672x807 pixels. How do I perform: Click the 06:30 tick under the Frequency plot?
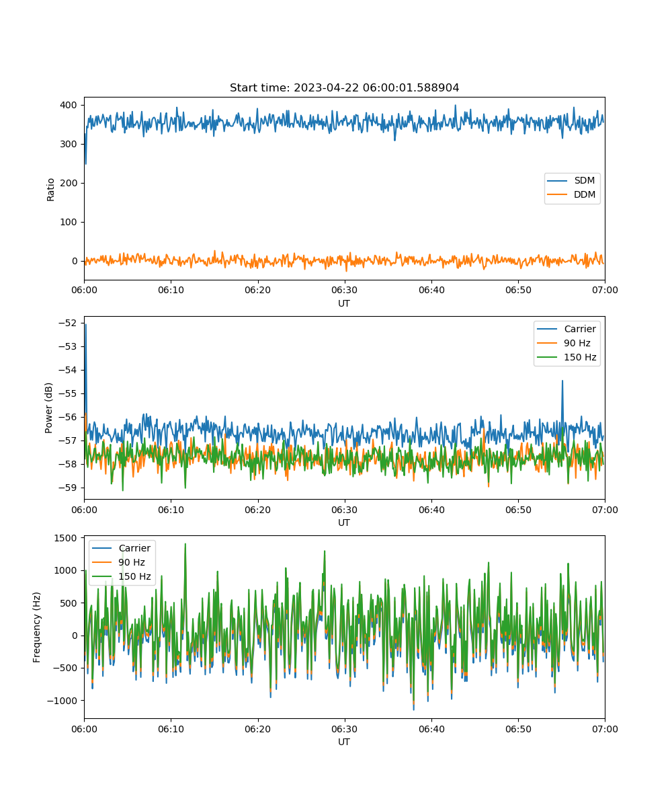pyautogui.click(x=344, y=728)
